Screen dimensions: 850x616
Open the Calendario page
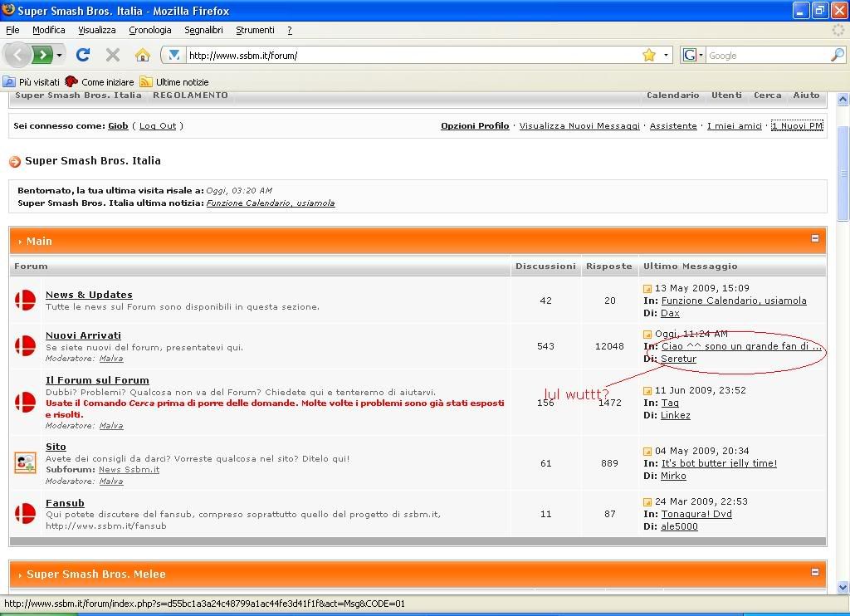pos(672,95)
